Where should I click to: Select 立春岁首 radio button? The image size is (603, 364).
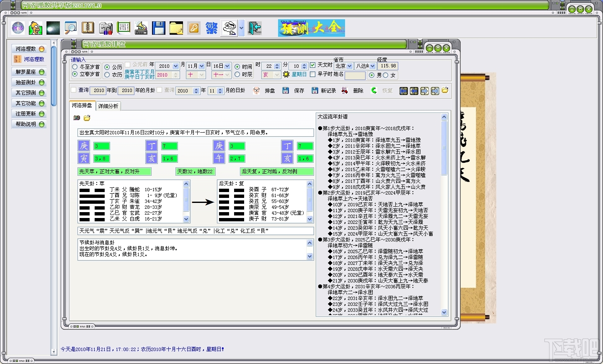coord(75,74)
